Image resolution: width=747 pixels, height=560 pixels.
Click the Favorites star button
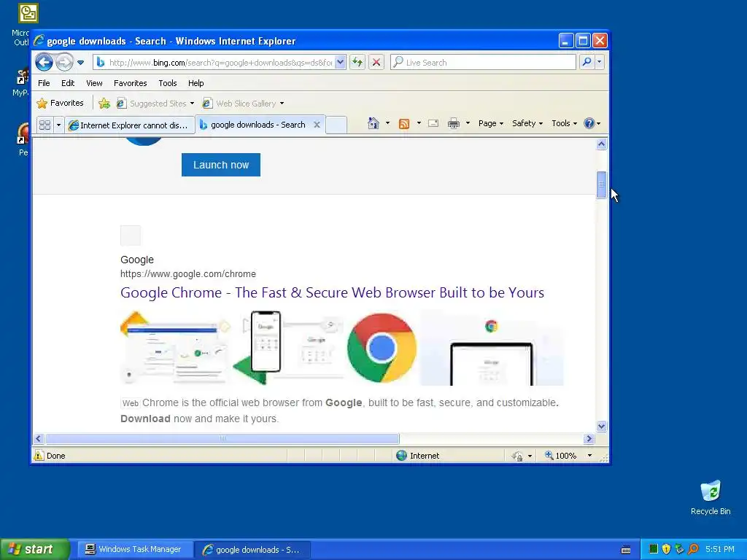tap(60, 103)
